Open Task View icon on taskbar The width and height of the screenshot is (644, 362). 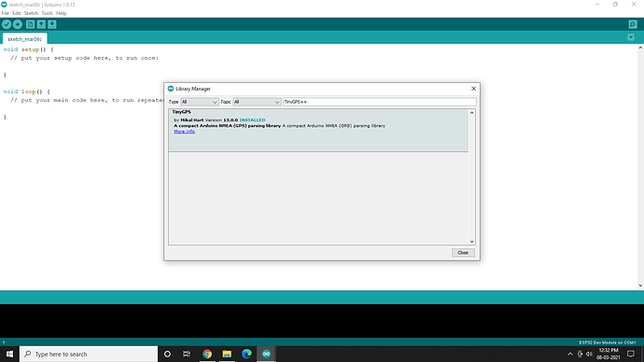tap(187, 354)
